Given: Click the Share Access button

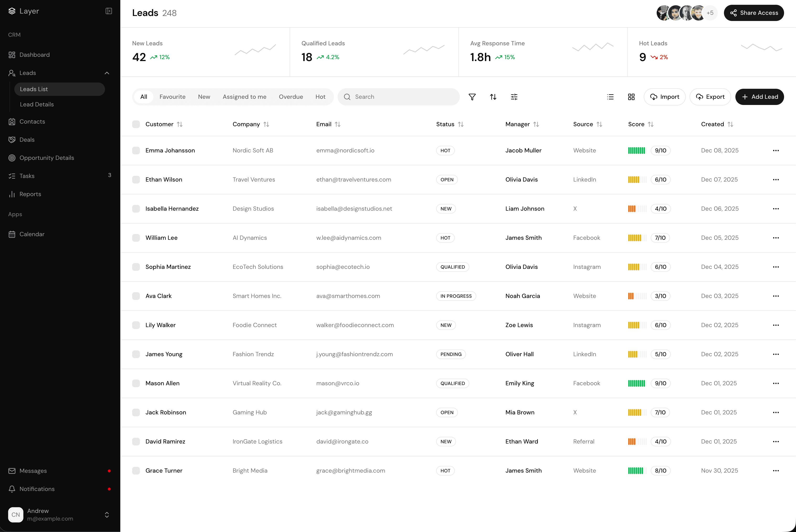Looking at the screenshot, I should (x=754, y=13).
